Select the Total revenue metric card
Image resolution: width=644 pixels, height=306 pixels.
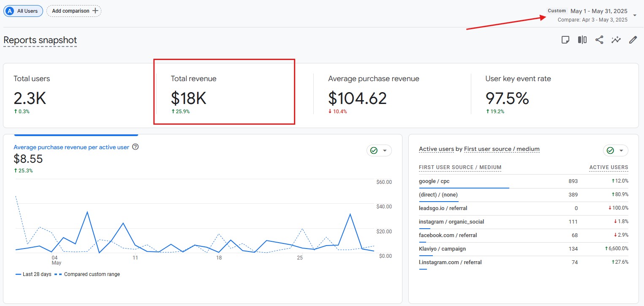point(235,96)
